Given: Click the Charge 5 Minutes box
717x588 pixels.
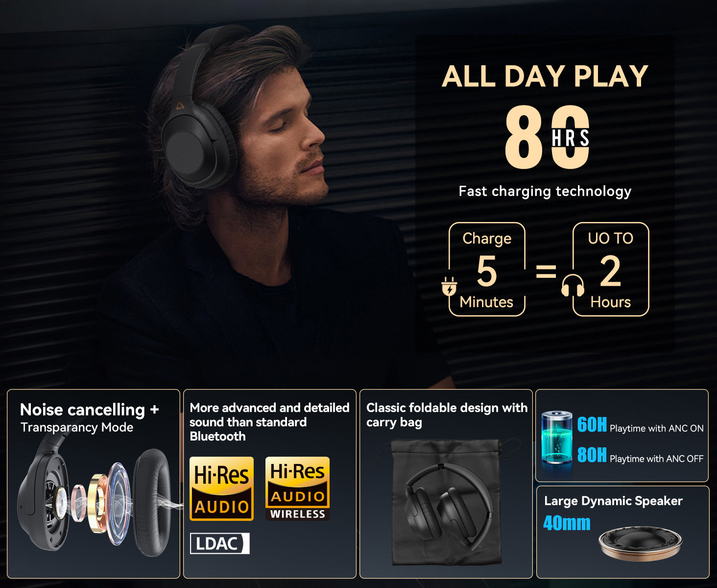Looking at the screenshot, I should (487, 269).
